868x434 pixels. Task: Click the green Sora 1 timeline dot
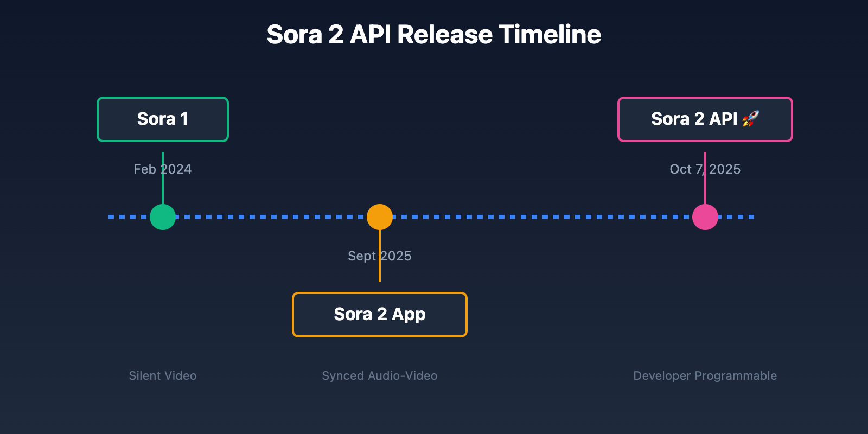[163, 217]
